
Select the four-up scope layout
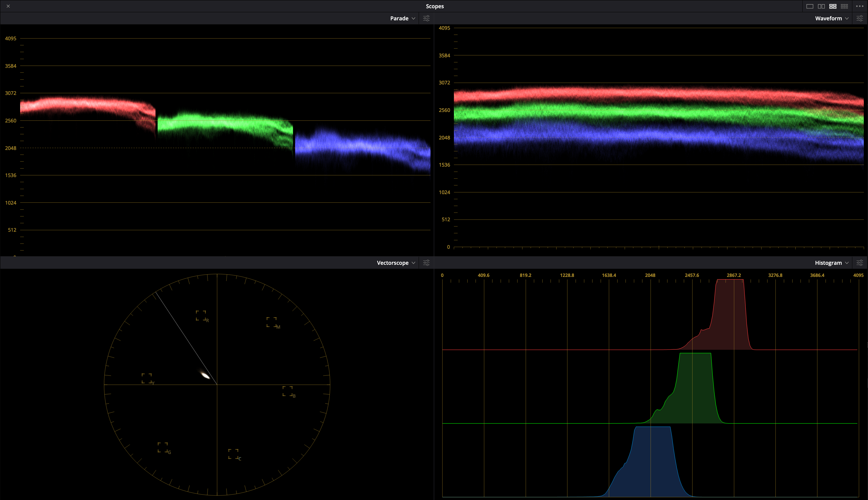click(833, 6)
